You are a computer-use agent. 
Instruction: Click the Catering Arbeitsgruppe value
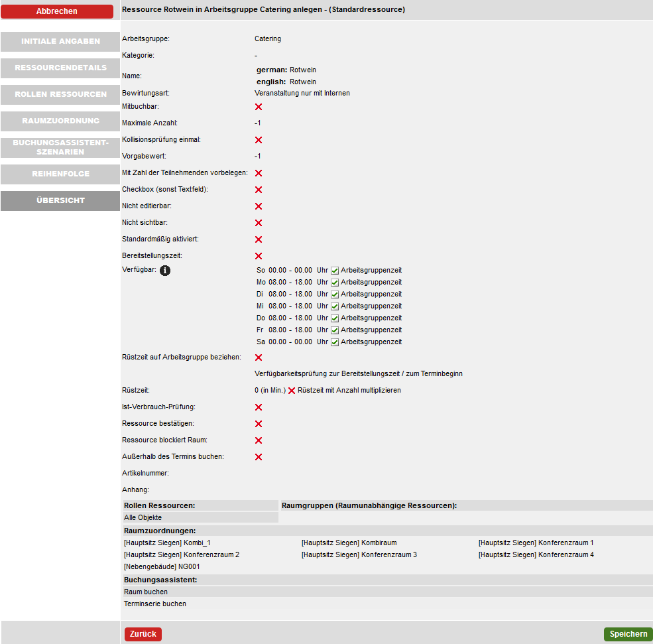(x=268, y=38)
